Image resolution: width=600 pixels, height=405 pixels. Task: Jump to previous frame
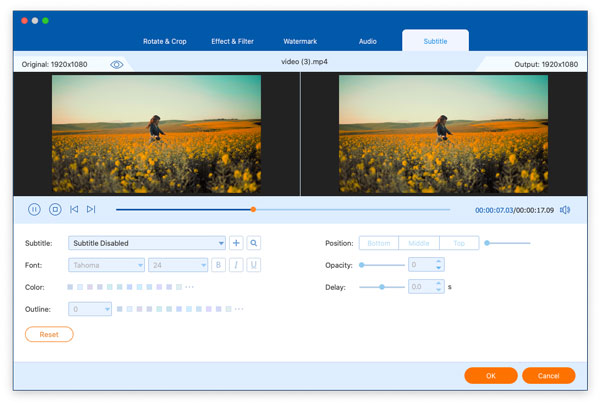tap(74, 209)
